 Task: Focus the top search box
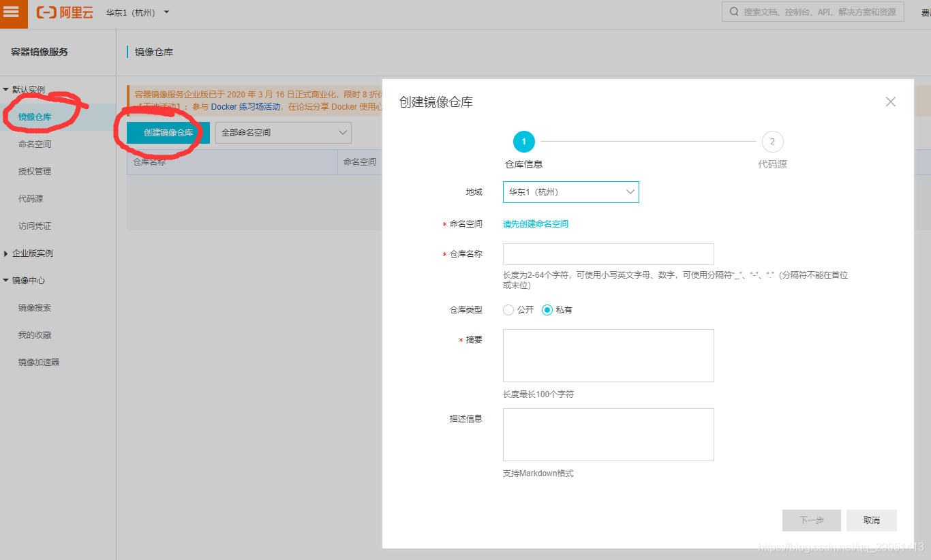(813, 12)
